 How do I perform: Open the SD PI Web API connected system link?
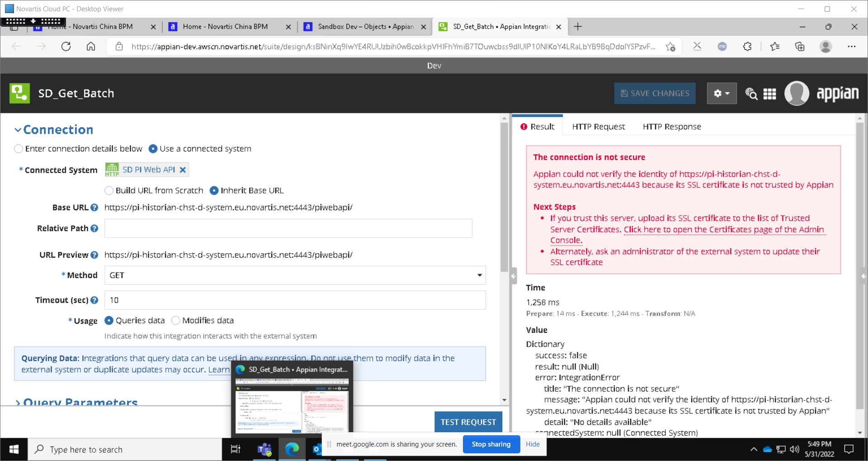click(x=149, y=169)
